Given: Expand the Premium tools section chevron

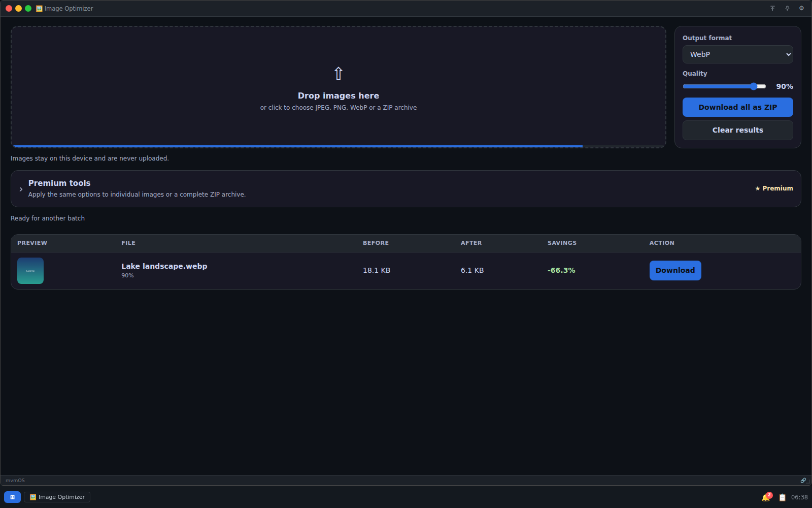Looking at the screenshot, I should 21,189.
